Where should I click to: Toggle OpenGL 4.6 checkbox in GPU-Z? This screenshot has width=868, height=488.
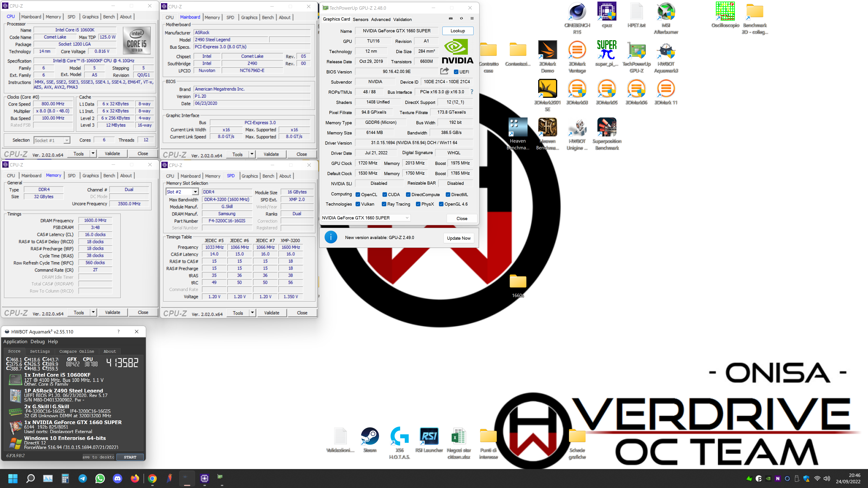click(x=441, y=204)
